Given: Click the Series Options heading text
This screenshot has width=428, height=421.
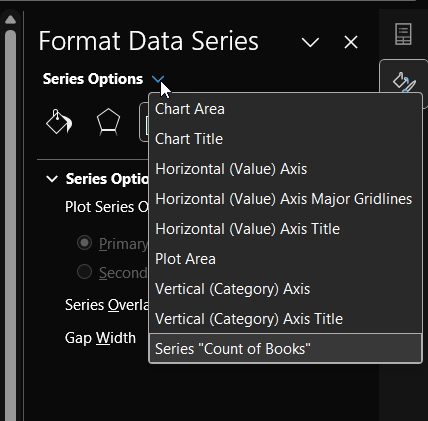Looking at the screenshot, I should (93, 79).
